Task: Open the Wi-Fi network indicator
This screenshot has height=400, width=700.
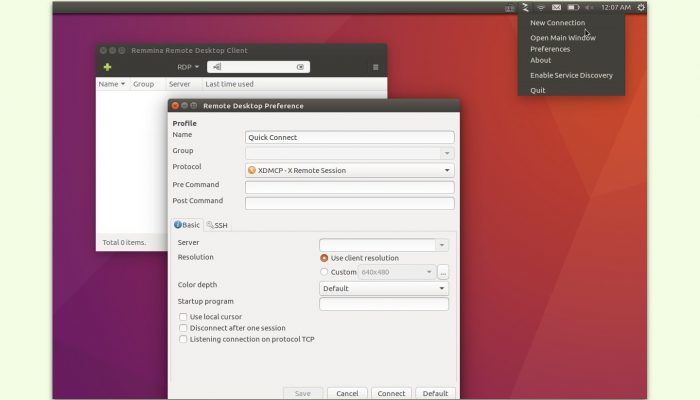Action: click(x=541, y=7)
